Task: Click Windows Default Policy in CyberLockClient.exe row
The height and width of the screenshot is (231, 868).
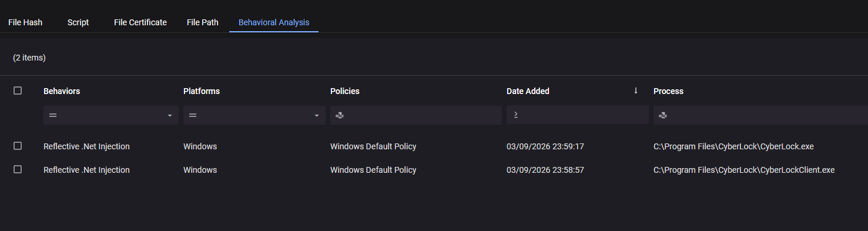Action: (x=373, y=170)
